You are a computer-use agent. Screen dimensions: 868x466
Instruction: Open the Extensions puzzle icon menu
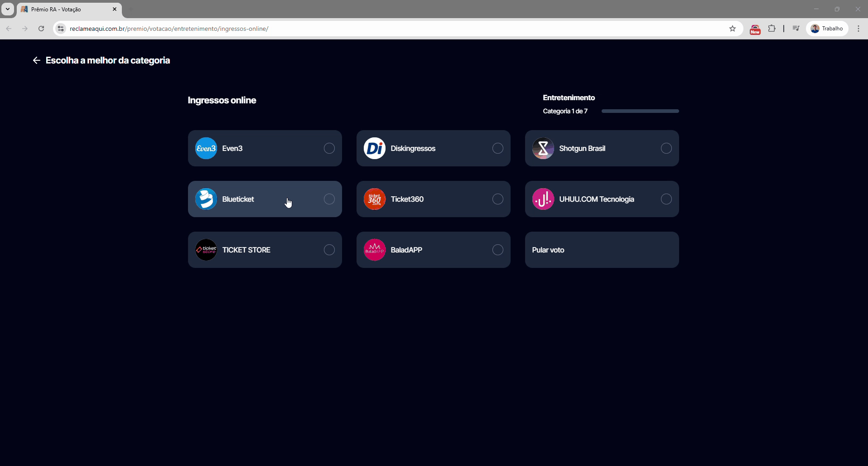(772, 29)
